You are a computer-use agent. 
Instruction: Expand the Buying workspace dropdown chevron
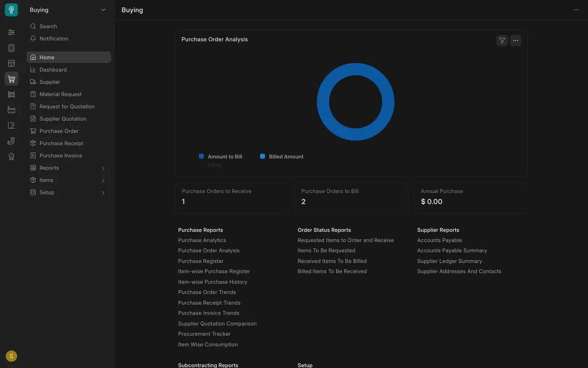[103, 10]
